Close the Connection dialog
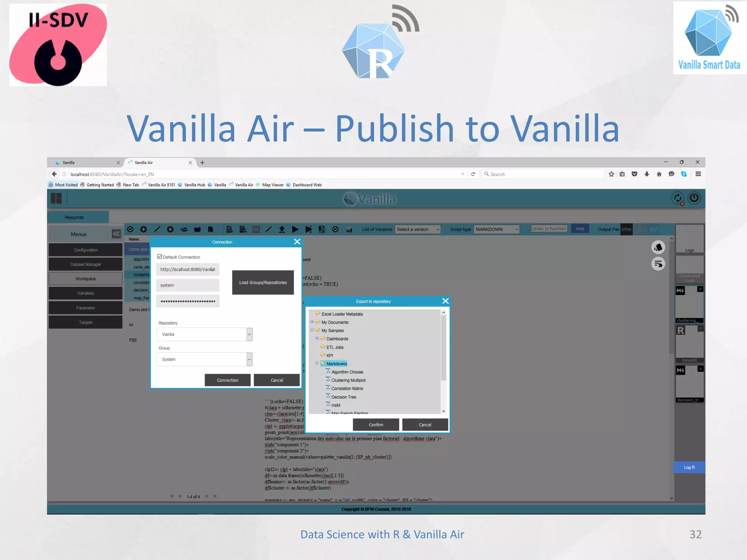 tap(297, 242)
